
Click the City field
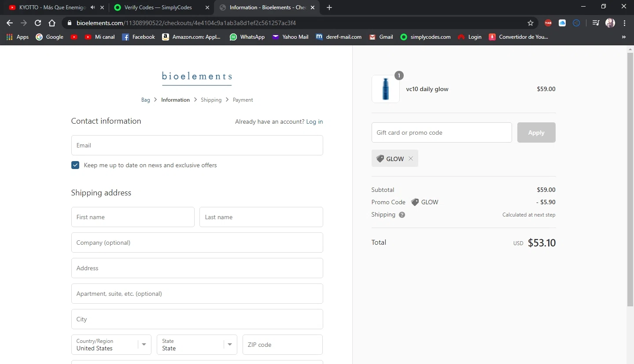197,319
